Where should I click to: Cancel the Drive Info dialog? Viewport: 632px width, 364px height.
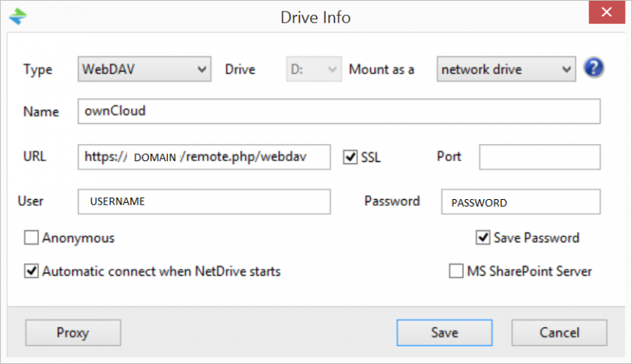click(559, 332)
